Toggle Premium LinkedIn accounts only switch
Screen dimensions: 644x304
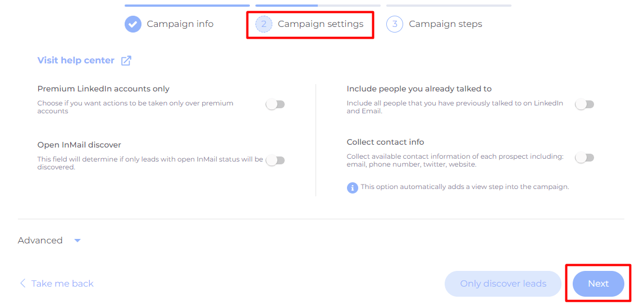click(x=275, y=105)
